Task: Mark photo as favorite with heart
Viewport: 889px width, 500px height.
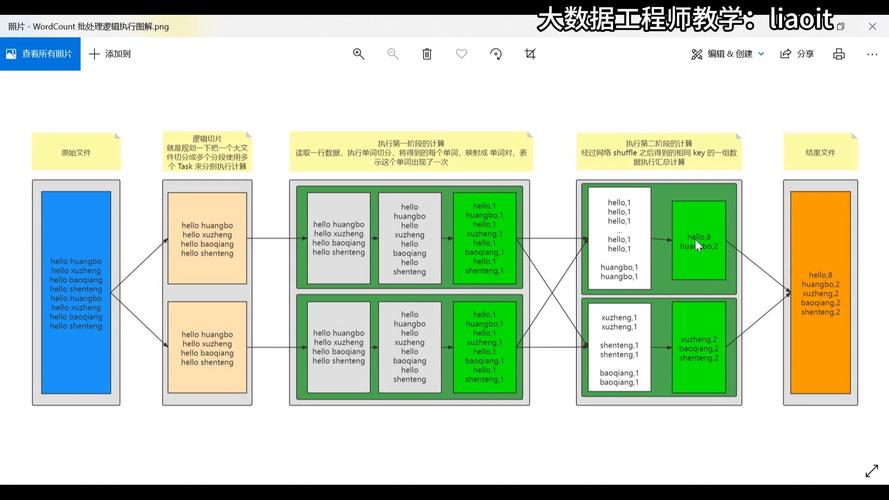Action: coord(462,54)
